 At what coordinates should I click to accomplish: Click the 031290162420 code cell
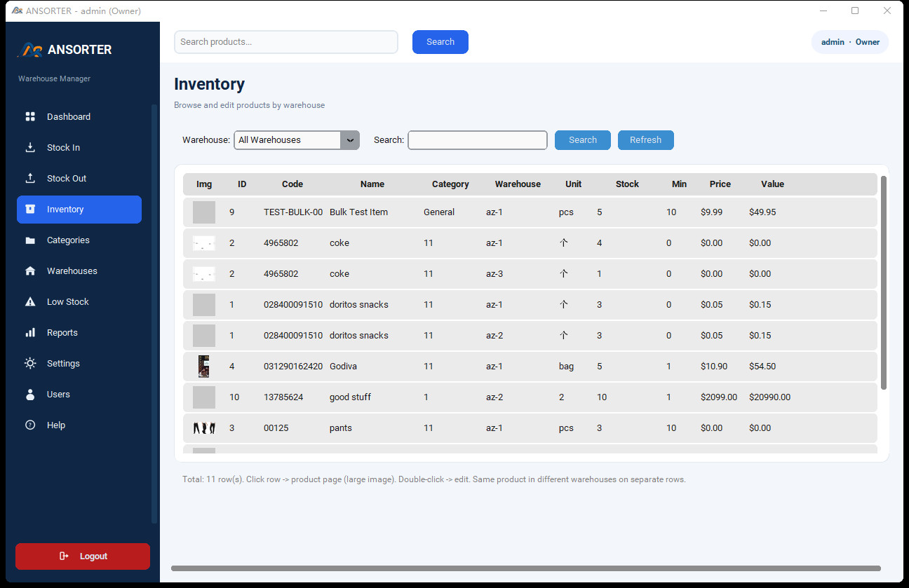pyautogui.click(x=293, y=366)
